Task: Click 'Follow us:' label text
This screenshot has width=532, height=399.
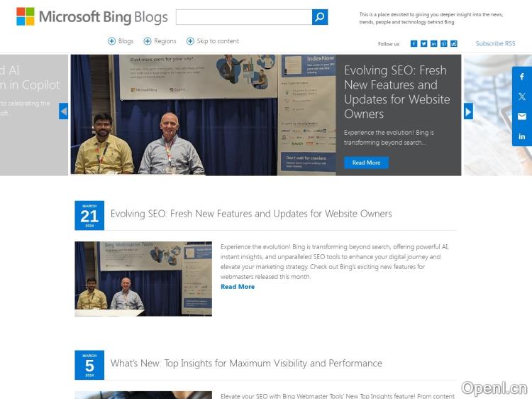Action: 389,44
